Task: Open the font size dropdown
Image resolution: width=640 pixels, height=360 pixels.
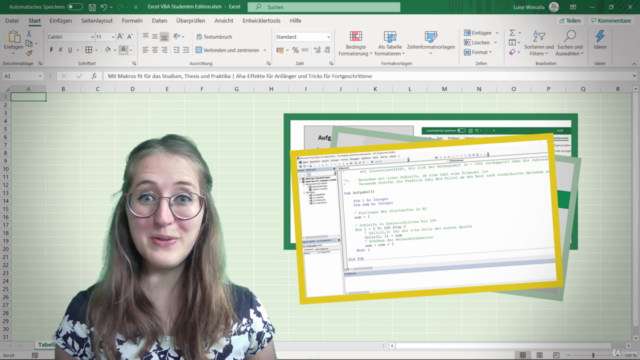Action: point(113,37)
